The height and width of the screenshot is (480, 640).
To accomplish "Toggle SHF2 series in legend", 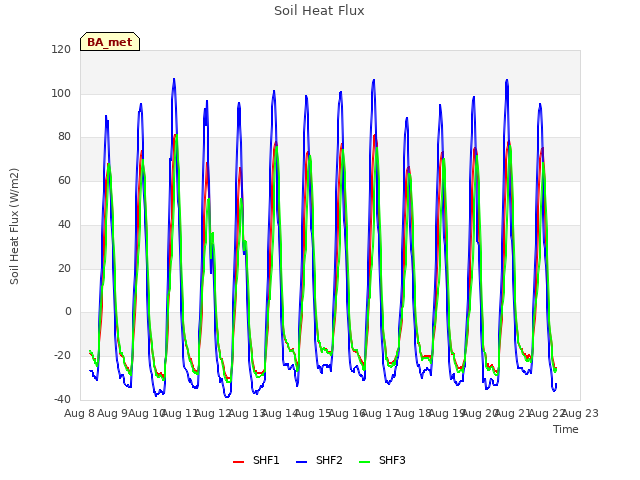I will [x=319, y=460].
